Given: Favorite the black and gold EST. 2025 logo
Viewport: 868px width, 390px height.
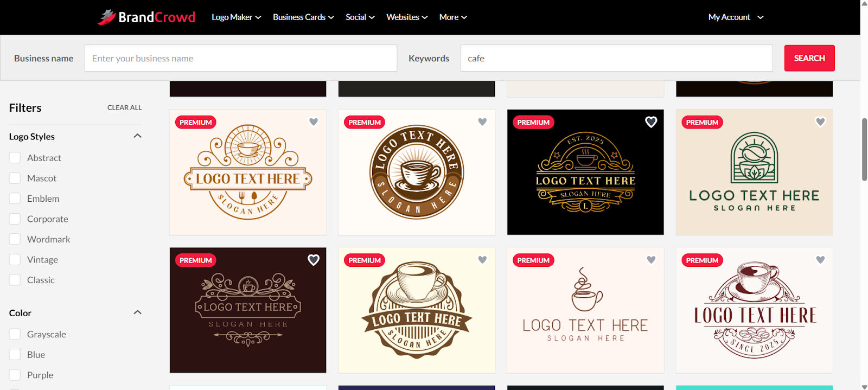Looking at the screenshot, I should tap(651, 122).
